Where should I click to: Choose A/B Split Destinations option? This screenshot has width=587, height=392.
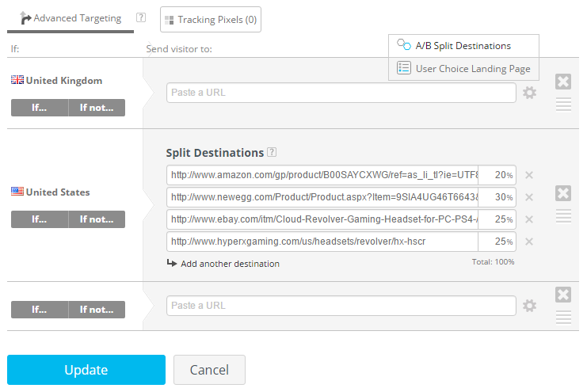click(x=463, y=46)
